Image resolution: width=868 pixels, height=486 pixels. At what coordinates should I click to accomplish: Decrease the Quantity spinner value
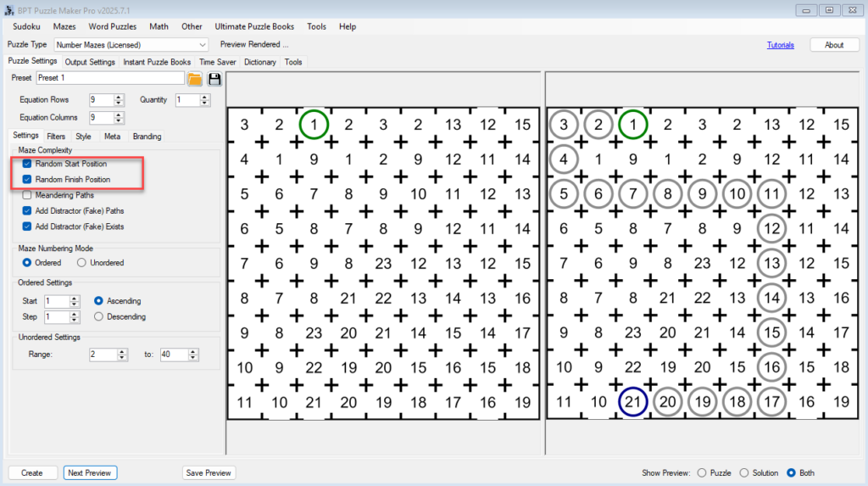click(205, 103)
